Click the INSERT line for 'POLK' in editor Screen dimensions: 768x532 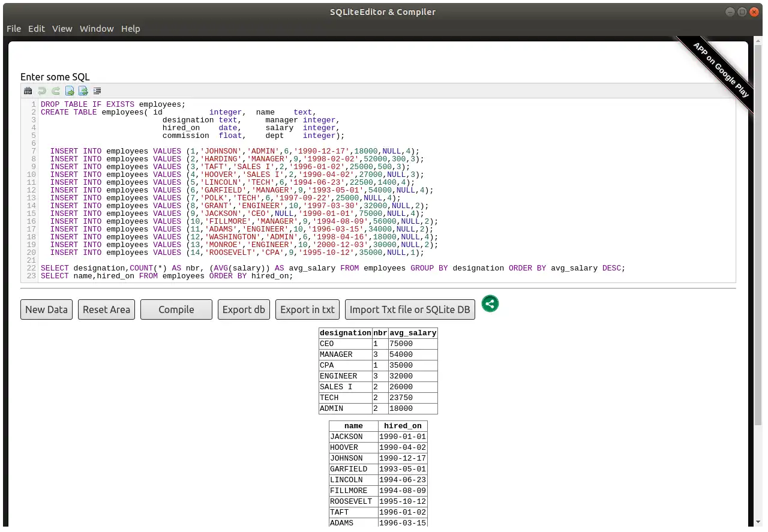point(225,198)
